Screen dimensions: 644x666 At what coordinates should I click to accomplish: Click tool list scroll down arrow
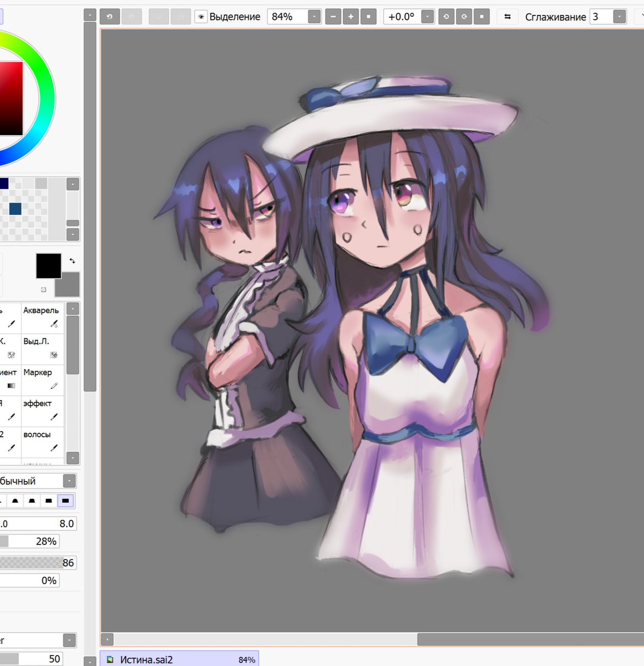click(73, 458)
